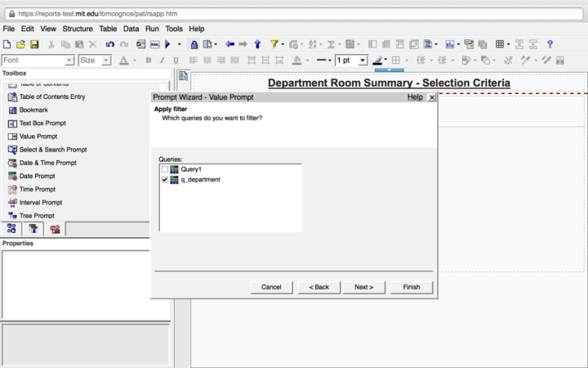The height and width of the screenshot is (368, 588).
Task: Uncheck the q_department checkbox
Action: [165, 179]
